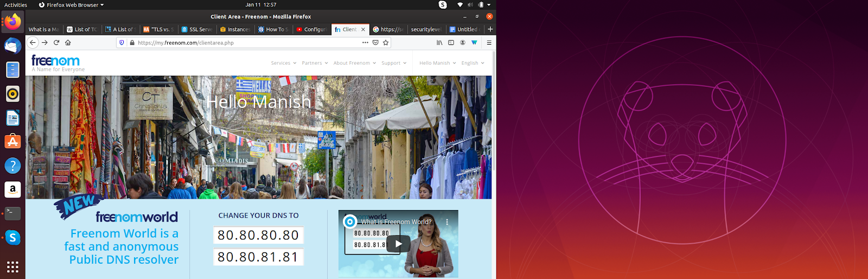Open video options three-dot menu

point(447,221)
